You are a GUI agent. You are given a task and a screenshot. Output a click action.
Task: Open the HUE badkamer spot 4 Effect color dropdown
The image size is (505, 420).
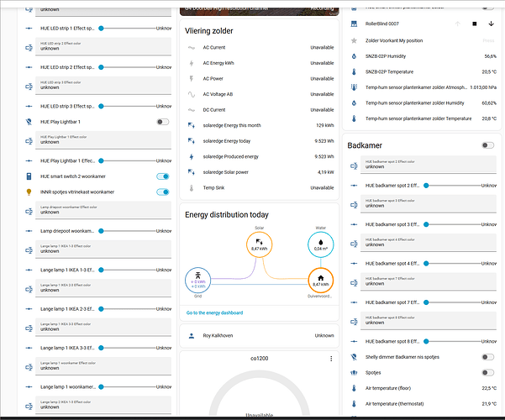click(429, 243)
